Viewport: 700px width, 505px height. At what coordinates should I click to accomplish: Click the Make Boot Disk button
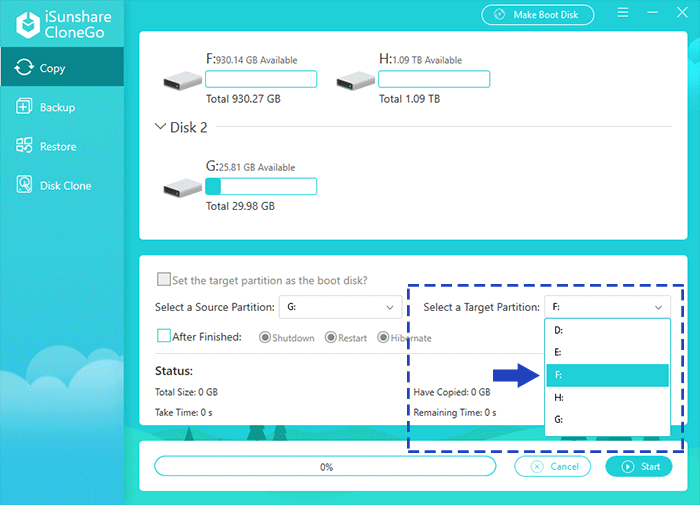(538, 15)
